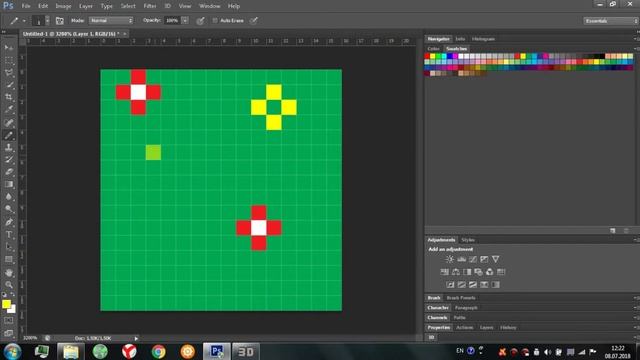The height and width of the screenshot is (360, 640).
Task: Open the Navigator panel menu
Action: click(636, 39)
